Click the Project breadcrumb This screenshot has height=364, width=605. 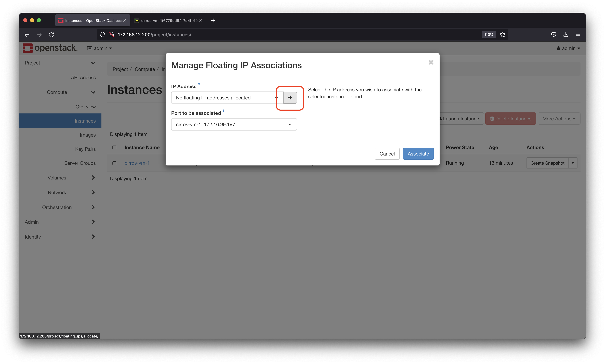click(x=120, y=69)
